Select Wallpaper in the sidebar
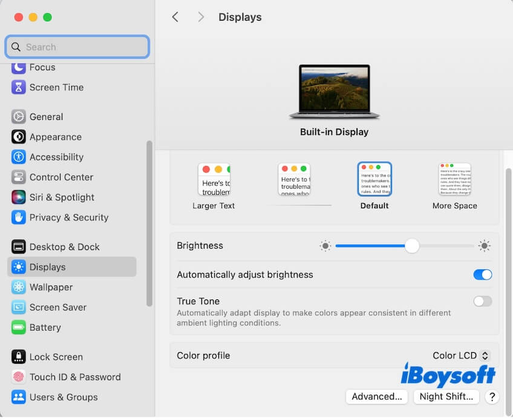Viewport: 513px width, 420px height. [52, 287]
